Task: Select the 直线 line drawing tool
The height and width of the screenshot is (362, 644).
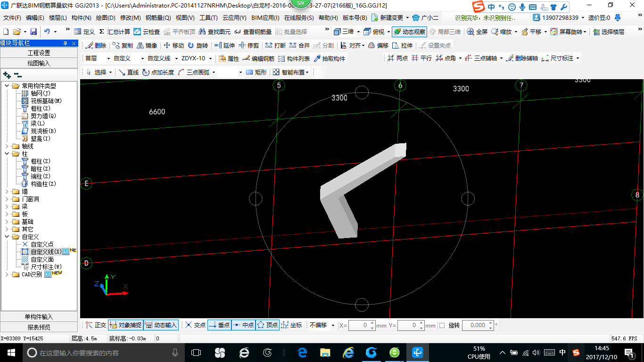Action: click(x=129, y=72)
